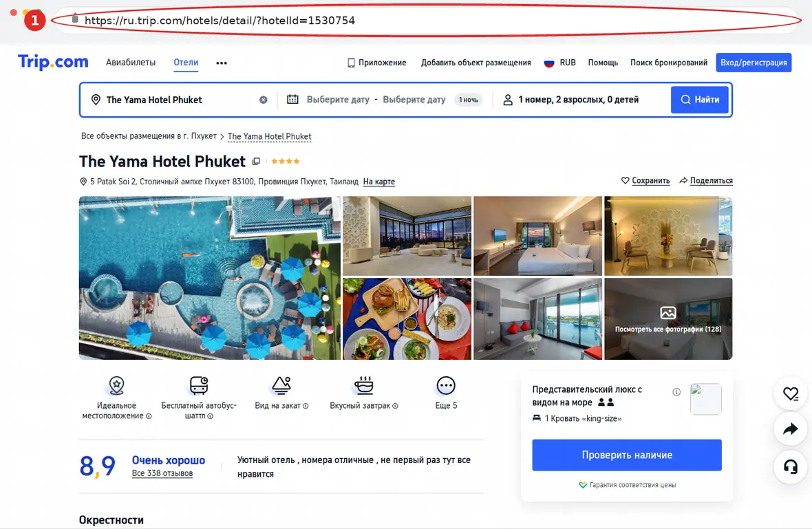Click the Очень хорошо rating label
The width and height of the screenshot is (812, 529).
pyautogui.click(x=169, y=460)
